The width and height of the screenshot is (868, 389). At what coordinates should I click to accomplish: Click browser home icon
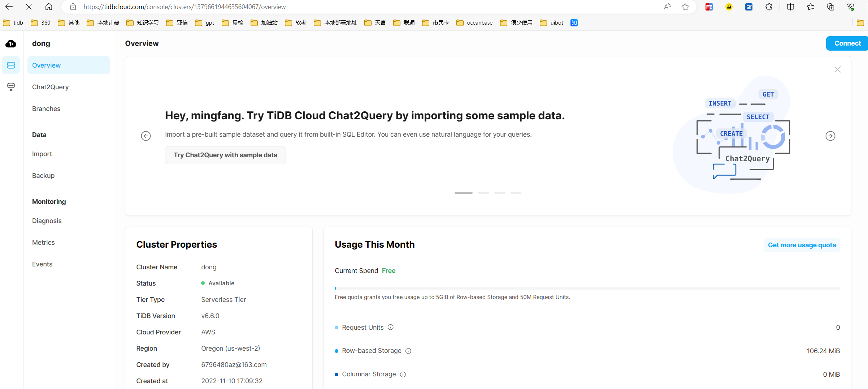click(x=49, y=7)
